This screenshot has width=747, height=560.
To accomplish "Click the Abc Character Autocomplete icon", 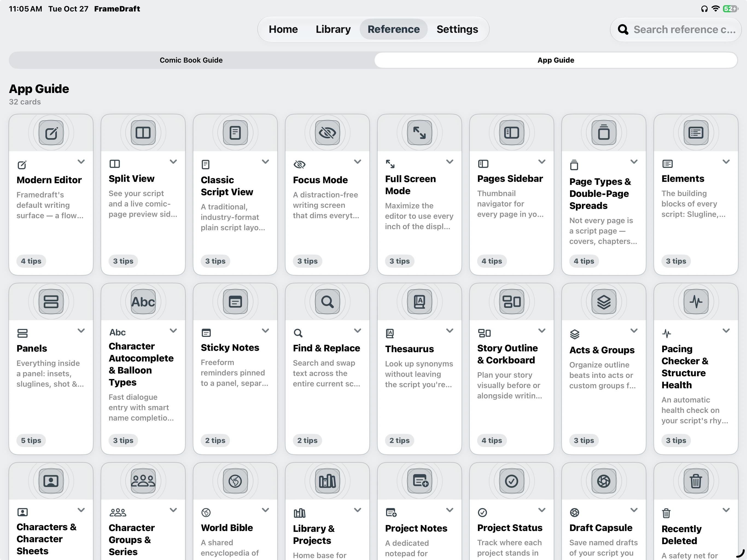I will tap(143, 302).
